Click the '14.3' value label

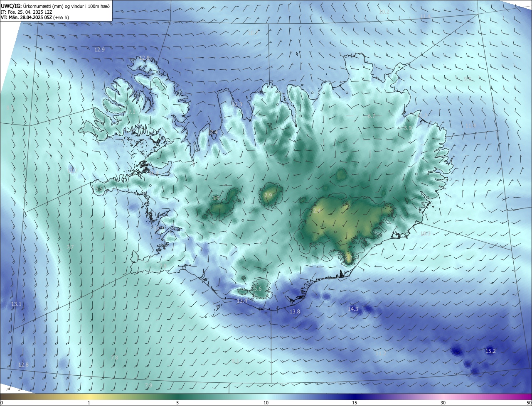(353, 309)
